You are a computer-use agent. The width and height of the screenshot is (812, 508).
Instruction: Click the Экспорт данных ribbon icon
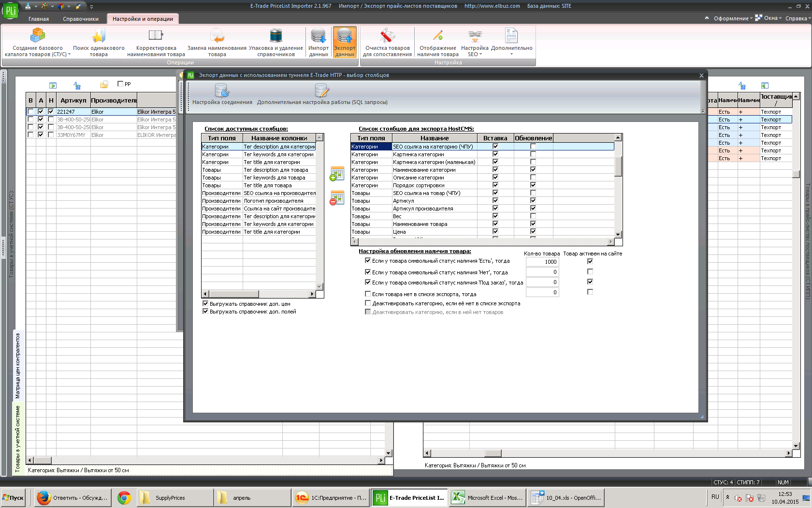[345, 42]
